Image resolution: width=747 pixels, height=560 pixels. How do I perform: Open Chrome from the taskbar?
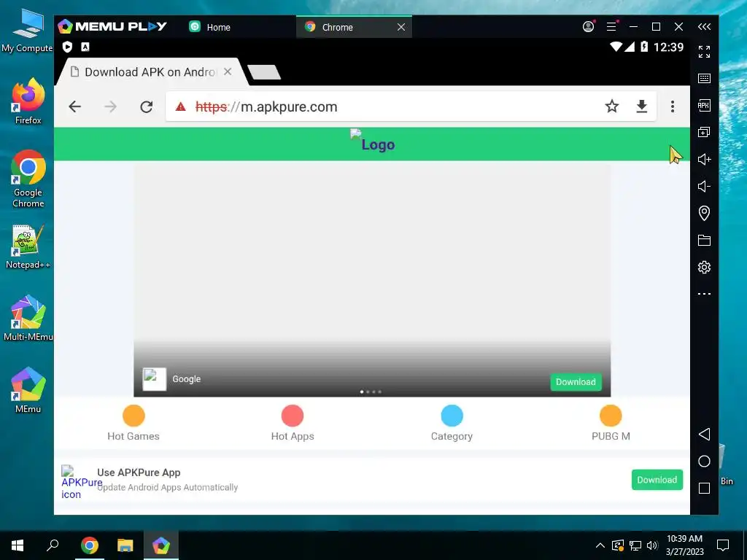(89, 545)
